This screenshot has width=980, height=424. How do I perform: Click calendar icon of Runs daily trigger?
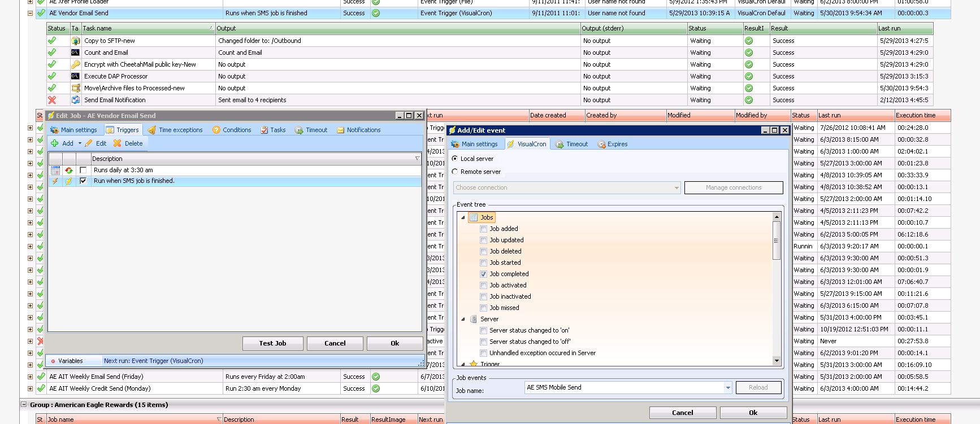click(x=55, y=170)
